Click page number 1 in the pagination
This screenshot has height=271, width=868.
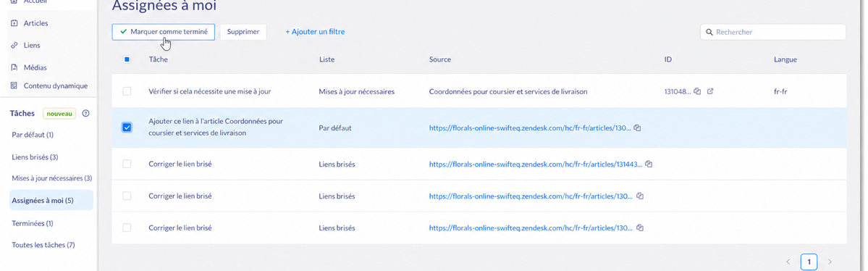[809, 262]
